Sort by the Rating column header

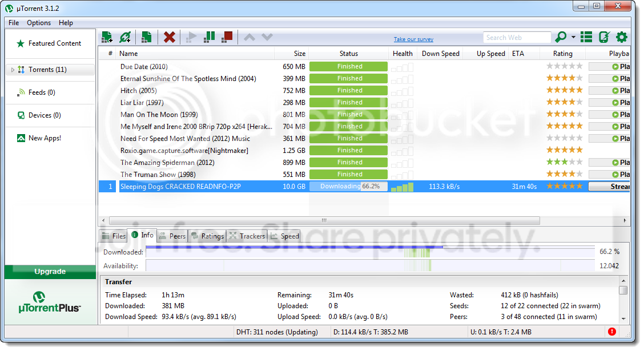(563, 54)
